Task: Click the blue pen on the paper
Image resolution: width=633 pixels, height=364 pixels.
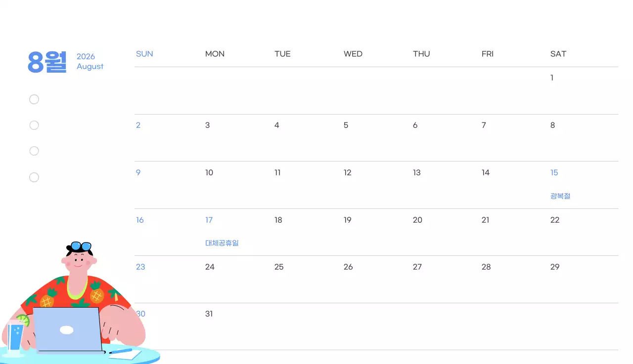Action: coord(121,351)
